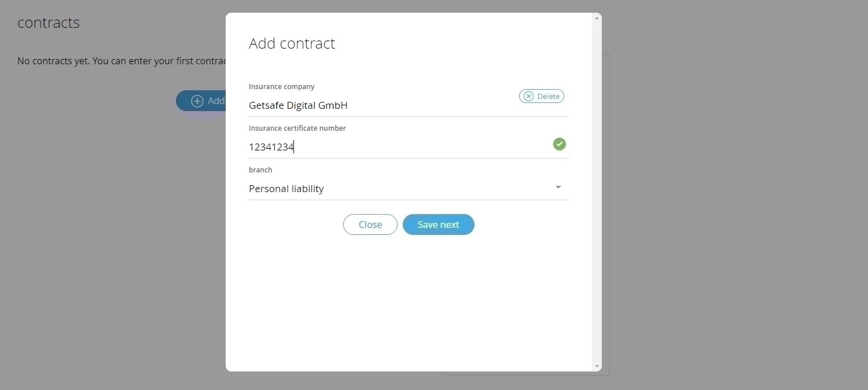The image size is (868, 390).
Task: Click the dialog scrollbar's up arrow
Action: pyautogui.click(x=597, y=18)
